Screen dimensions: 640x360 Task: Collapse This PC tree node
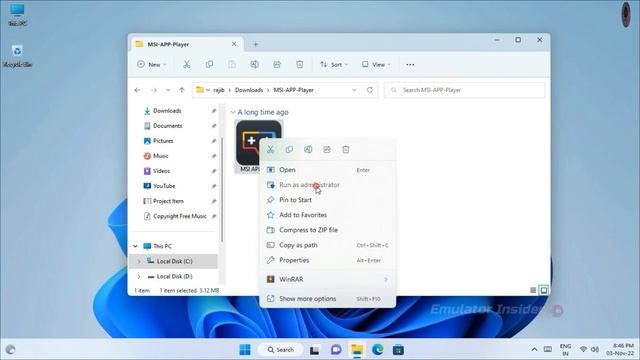click(136, 246)
